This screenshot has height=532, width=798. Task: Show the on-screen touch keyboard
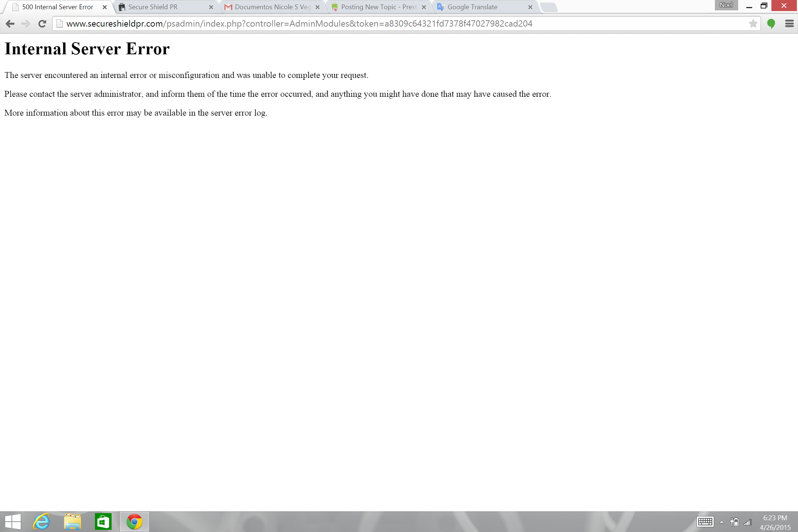pyautogui.click(x=705, y=522)
